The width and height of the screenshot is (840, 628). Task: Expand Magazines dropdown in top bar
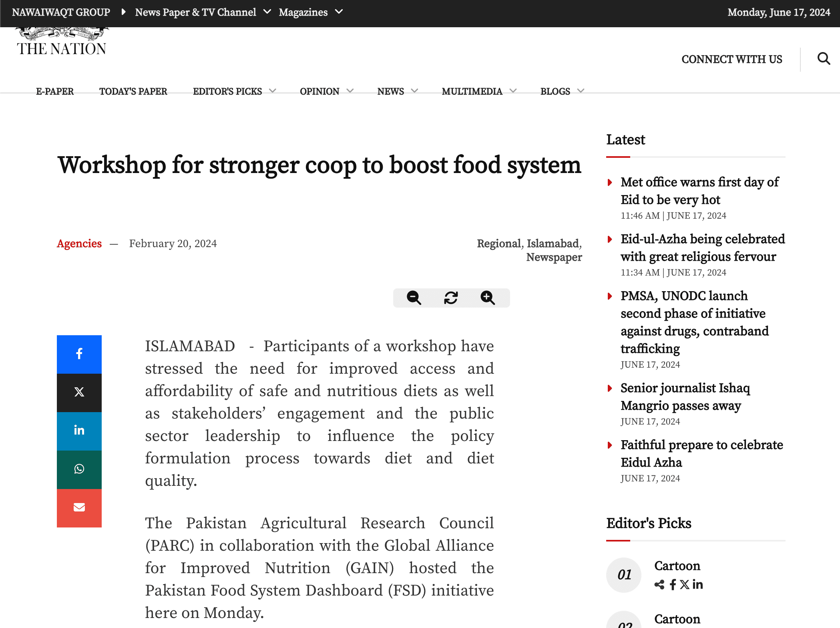[x=339, y=12]
